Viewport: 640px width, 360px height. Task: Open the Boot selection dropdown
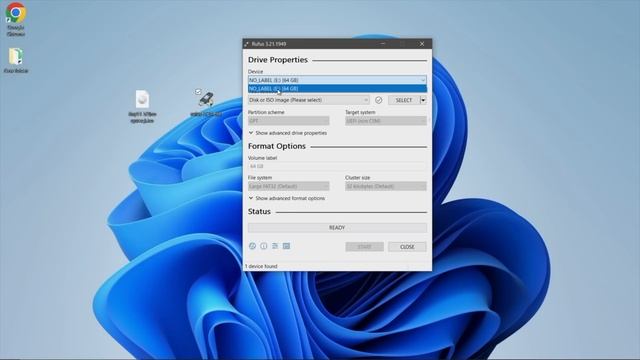309,100
